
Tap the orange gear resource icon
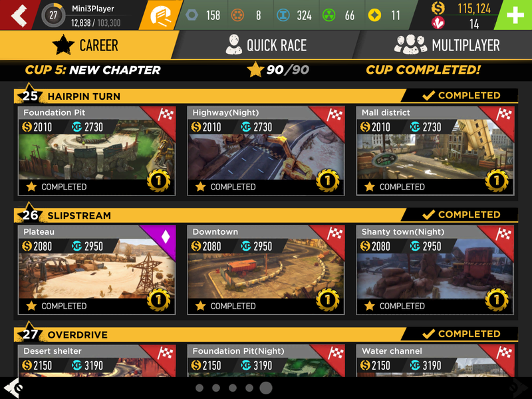237,15
